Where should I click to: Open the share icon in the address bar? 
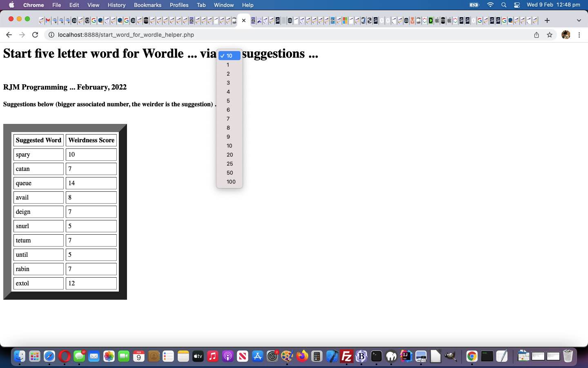click(x=537, y=35)
